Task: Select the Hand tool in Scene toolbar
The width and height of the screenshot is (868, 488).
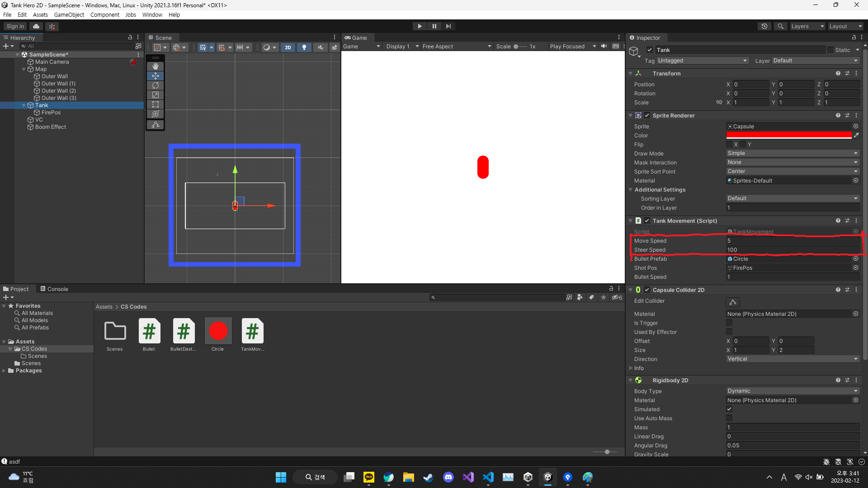Action: 155,66
